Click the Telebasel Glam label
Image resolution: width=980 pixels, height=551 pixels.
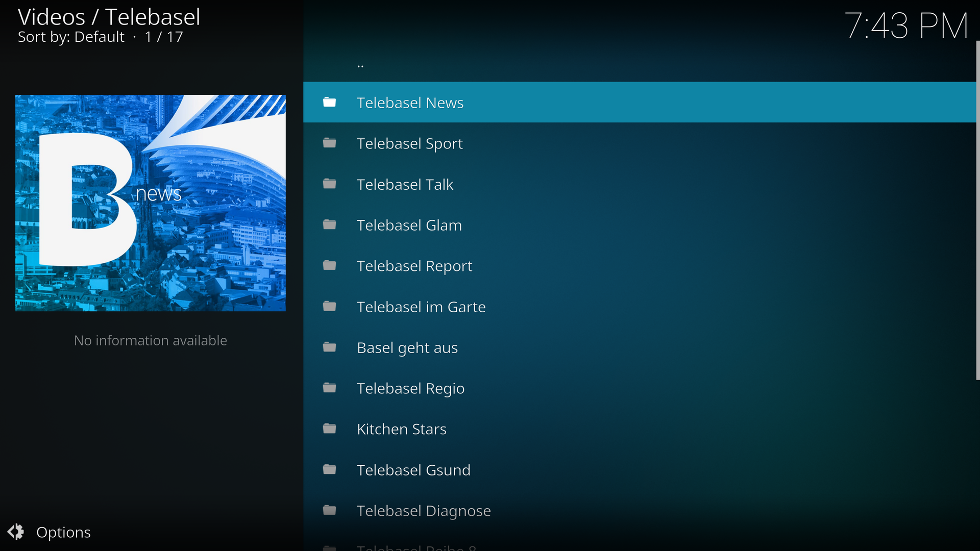point(409,225)
